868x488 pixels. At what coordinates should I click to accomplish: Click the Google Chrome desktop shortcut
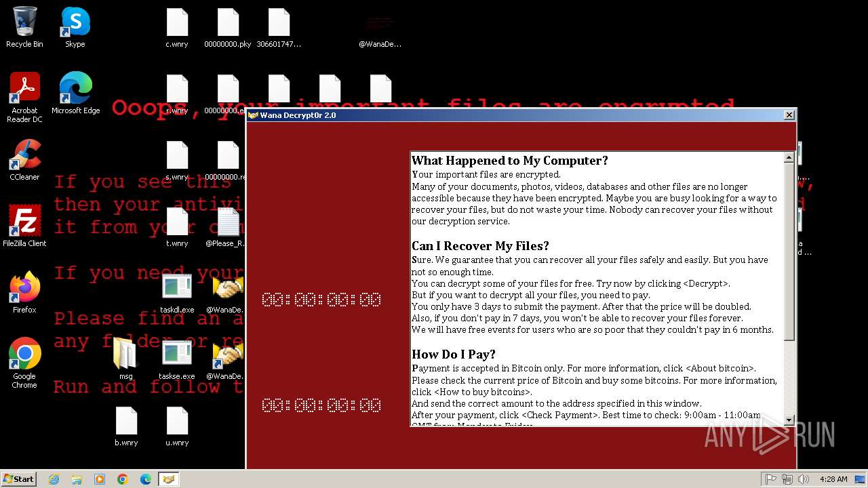tap(24, 363)
